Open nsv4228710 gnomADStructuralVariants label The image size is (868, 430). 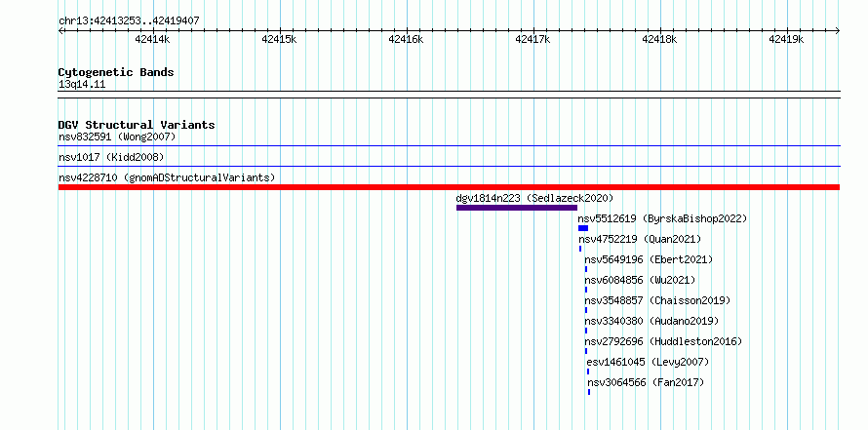coord(167,177)
